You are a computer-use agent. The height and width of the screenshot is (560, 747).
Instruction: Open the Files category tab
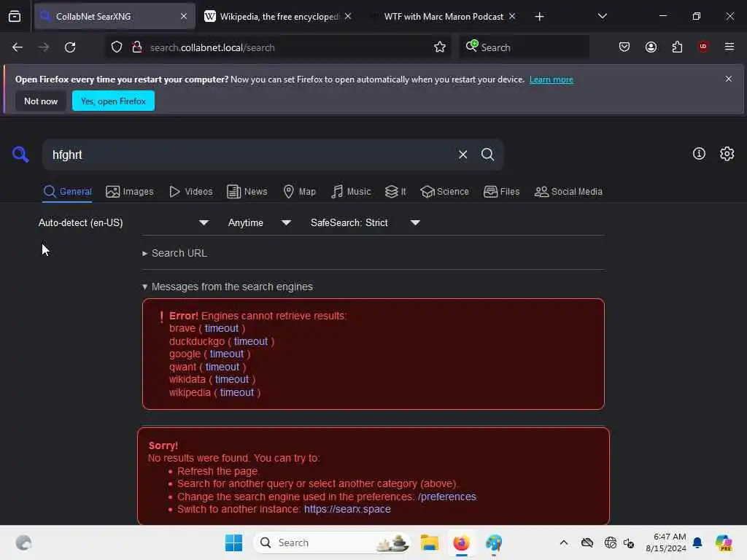point(501,192)
